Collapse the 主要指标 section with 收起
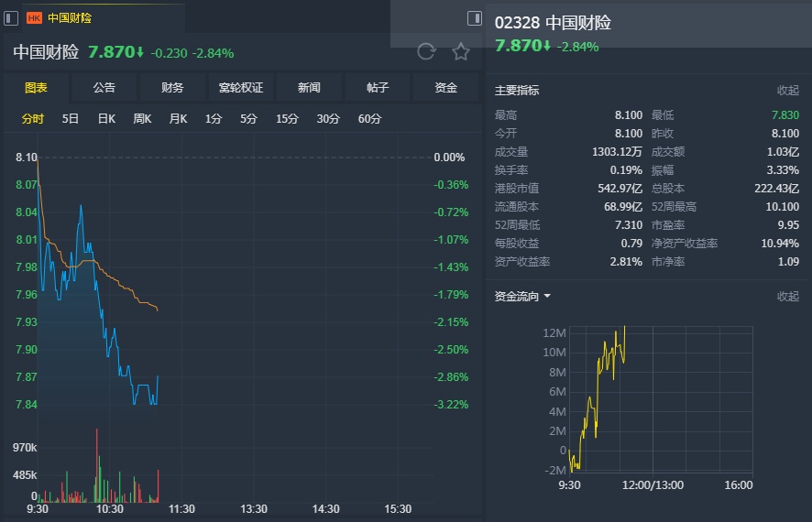 pyautogui.click(x=787, y=91)
